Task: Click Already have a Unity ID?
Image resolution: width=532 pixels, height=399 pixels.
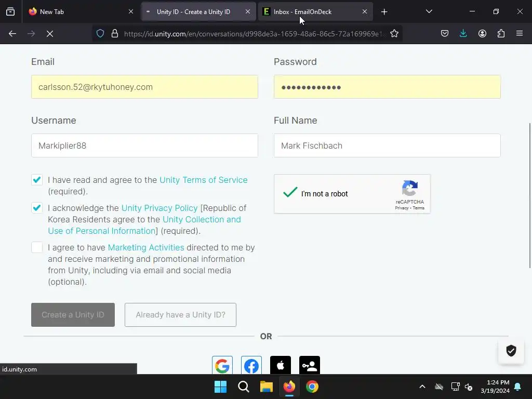Action: click(180, 315)
